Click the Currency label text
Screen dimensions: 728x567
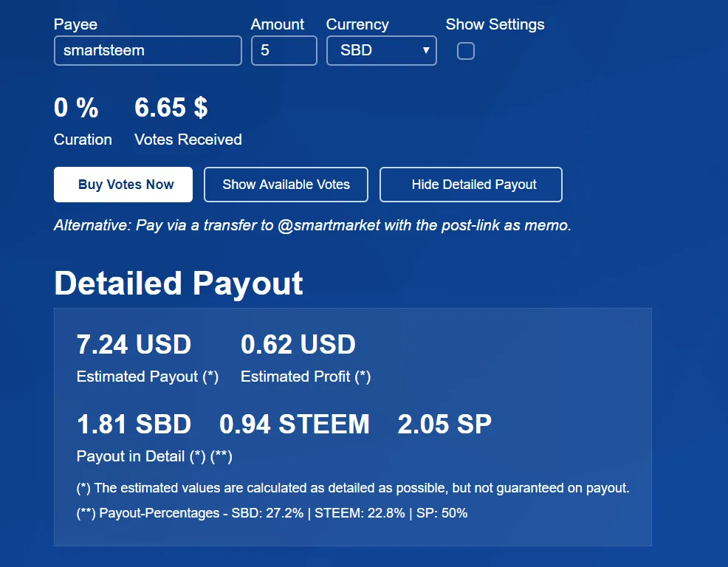(x=357, y=24)
